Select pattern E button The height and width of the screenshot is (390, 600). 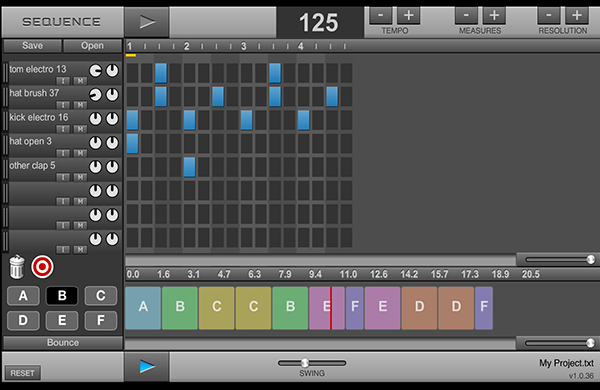(62, 320)
